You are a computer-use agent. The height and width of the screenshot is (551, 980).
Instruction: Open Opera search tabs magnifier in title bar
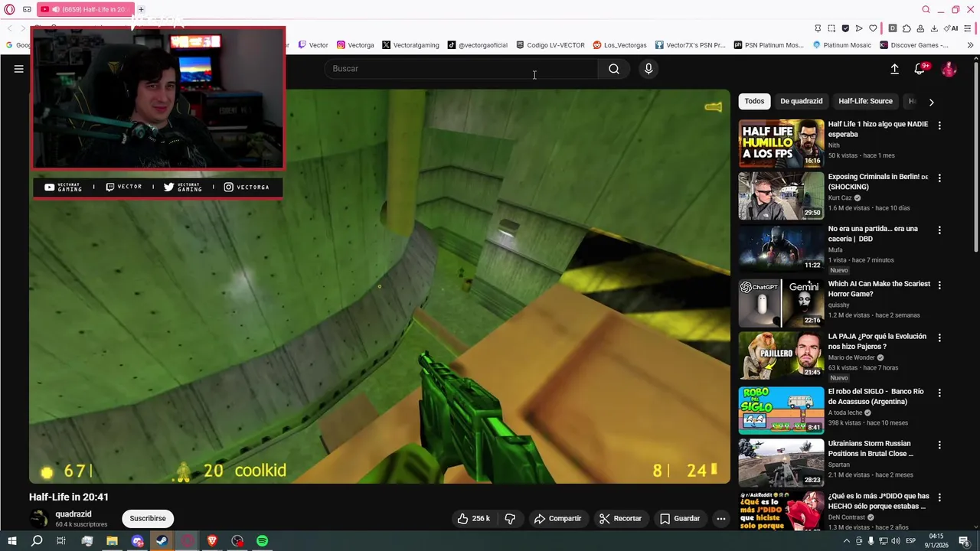pyautogui.click(x=926, y=9)
